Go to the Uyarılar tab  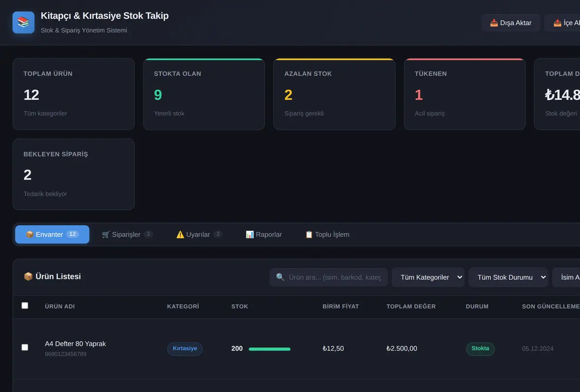pos(199,234)
